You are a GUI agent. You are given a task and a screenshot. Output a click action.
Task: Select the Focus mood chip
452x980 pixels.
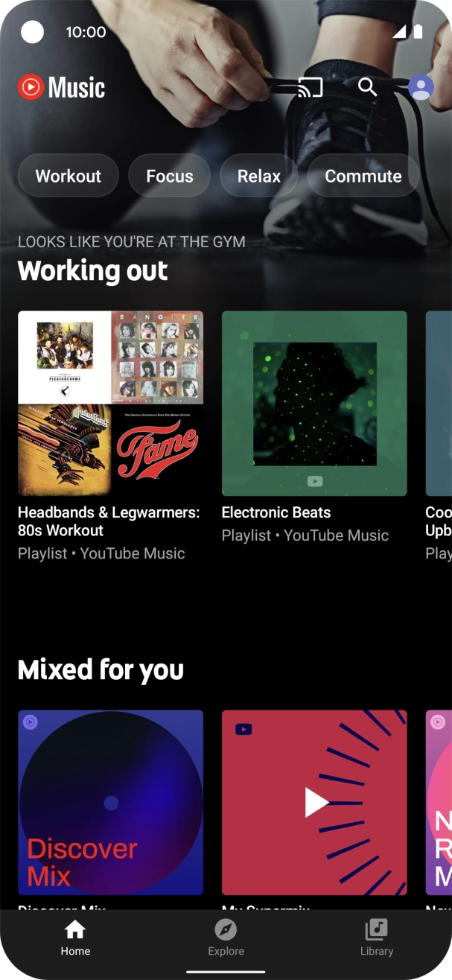(x=170, y=176)
